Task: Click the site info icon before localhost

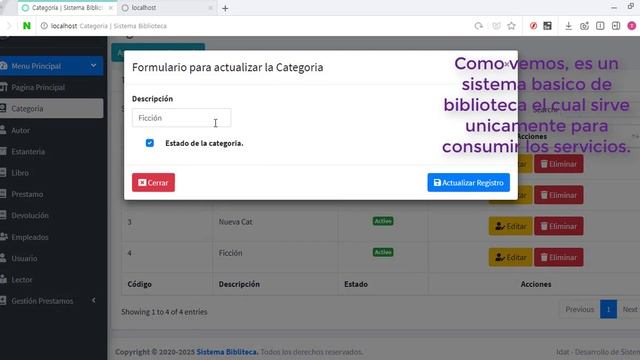Action: click(44, 26)
